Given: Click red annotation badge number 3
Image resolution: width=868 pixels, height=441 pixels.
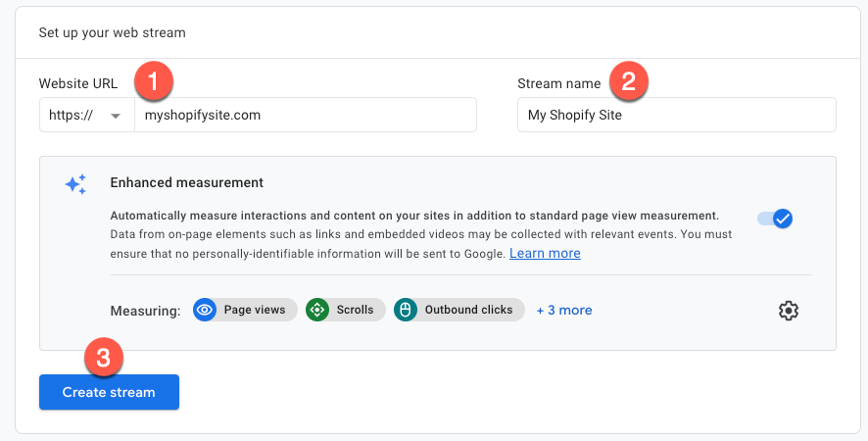Looking at the screenshot, I should pos(104,358).
